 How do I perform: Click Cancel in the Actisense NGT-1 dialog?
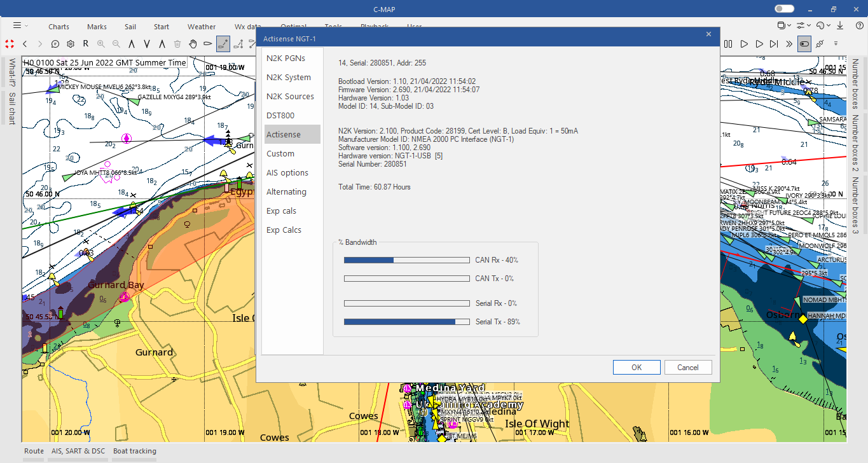688,367
